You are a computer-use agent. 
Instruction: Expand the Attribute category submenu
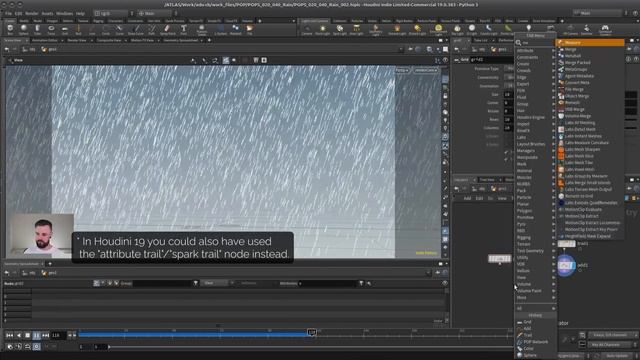point(535,51)
